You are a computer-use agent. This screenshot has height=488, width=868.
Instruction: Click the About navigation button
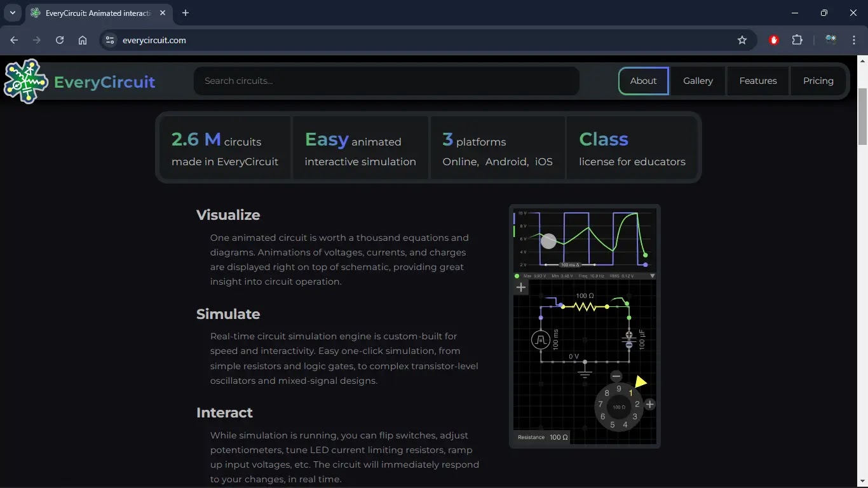[643, 81]
